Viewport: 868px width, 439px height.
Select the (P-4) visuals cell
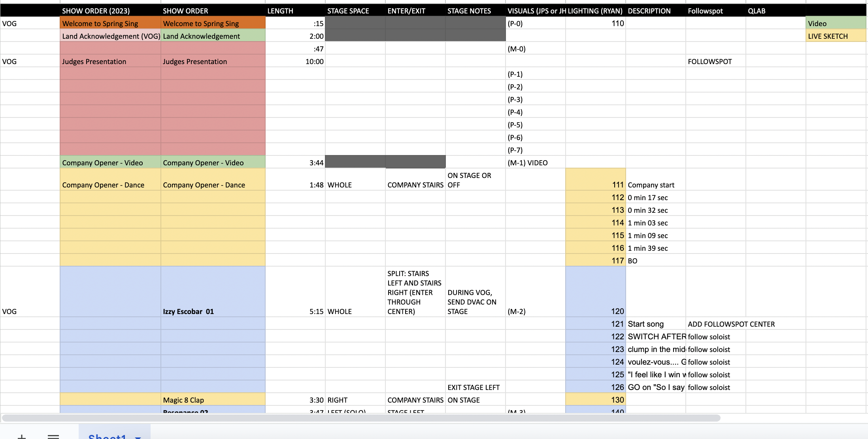tap(535, 112)
